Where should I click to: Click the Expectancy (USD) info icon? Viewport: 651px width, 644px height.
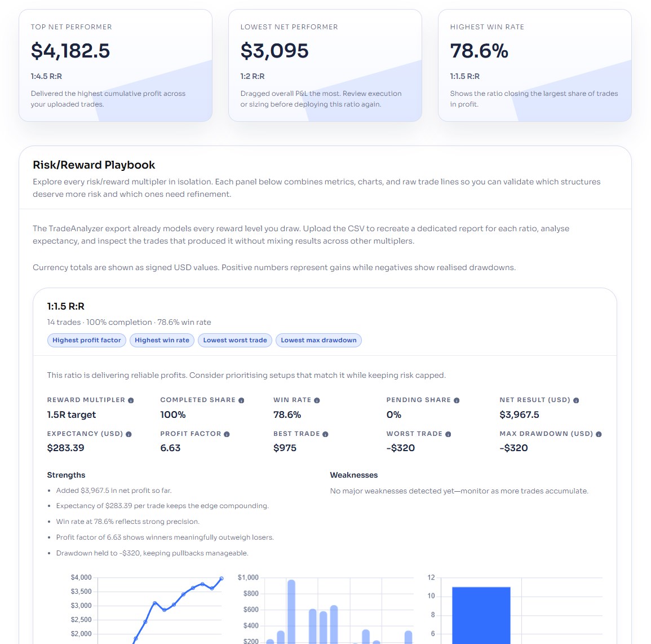tap(129, 434)
